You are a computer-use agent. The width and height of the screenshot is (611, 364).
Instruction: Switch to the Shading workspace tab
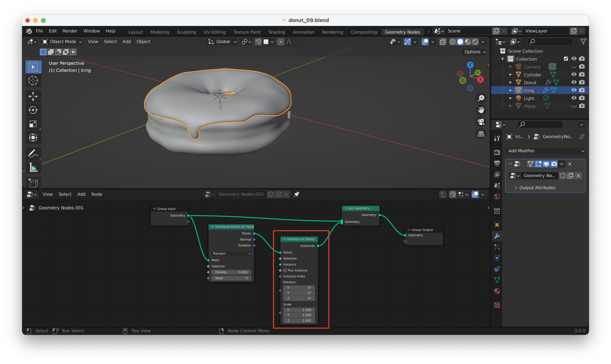coord(277,32)
